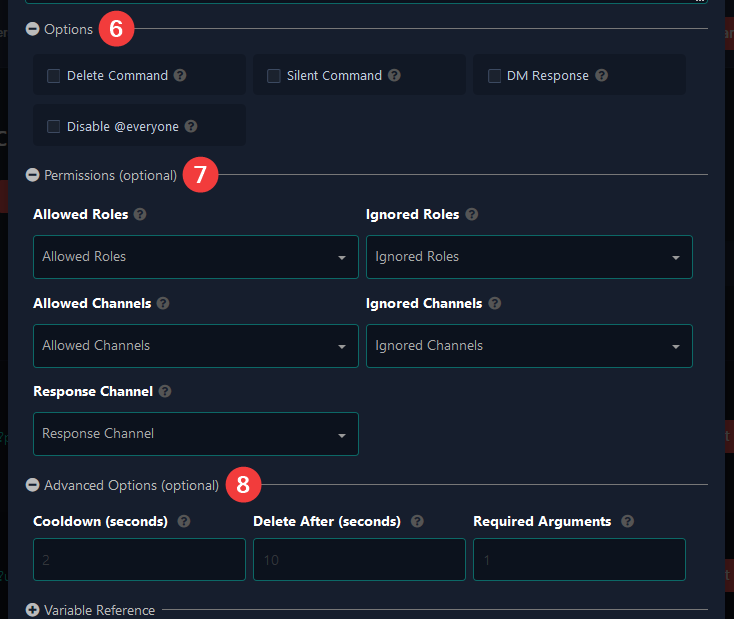Open the Ignored Roles dropdown

tap(529, 257)
